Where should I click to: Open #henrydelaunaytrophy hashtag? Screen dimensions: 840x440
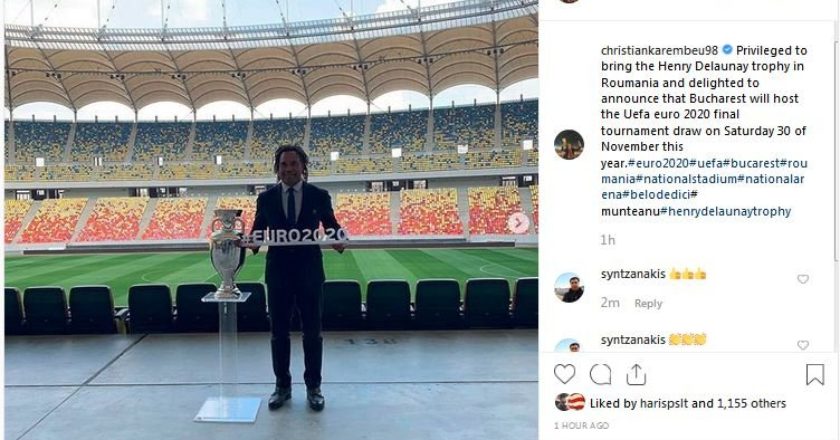pos(725,211)
